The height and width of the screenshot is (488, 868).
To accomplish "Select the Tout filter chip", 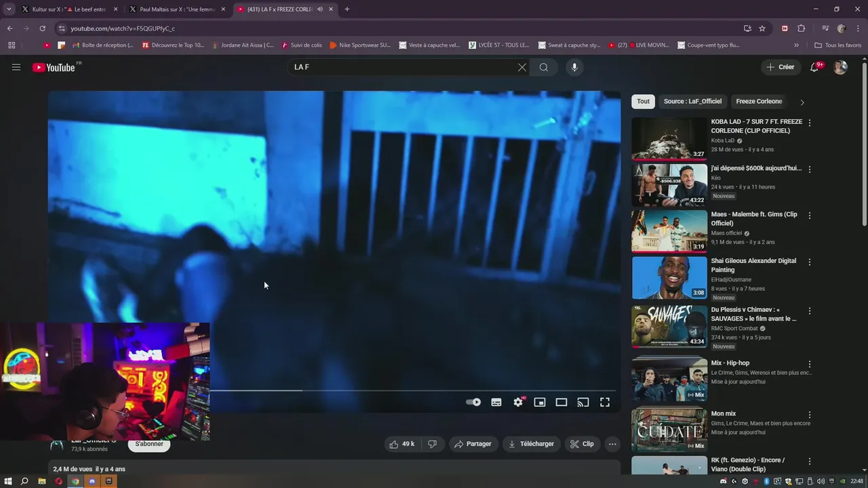I will (x=643, y=102).
